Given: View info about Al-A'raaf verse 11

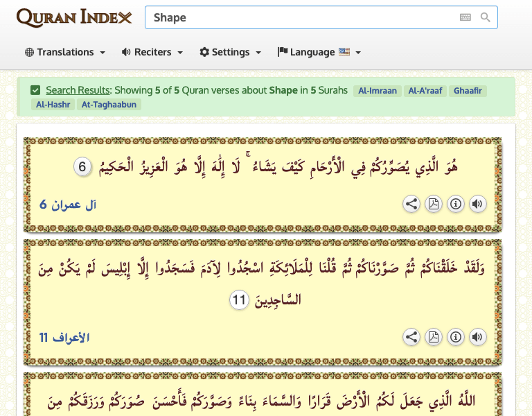Looking at the screenshot, I should click(456, 337).
